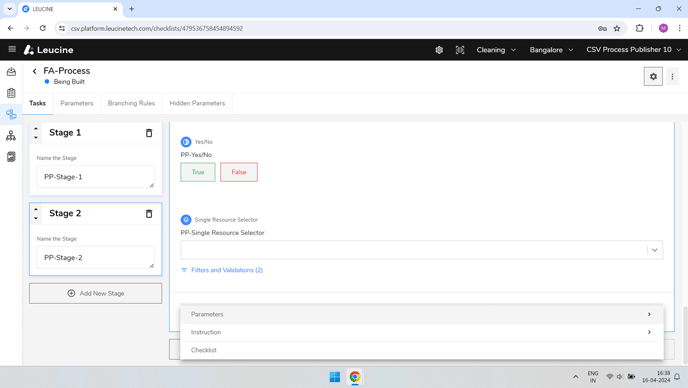The height and width of the screenshot is (388, 688).
Task: Open the hierarchy ontology icon in sidebar
Action: pyautogui.click(x=11, y=136)
